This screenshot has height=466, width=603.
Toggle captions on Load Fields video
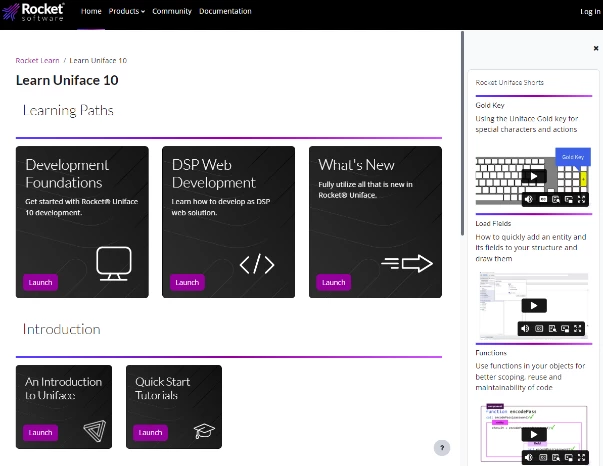(539, 328)
